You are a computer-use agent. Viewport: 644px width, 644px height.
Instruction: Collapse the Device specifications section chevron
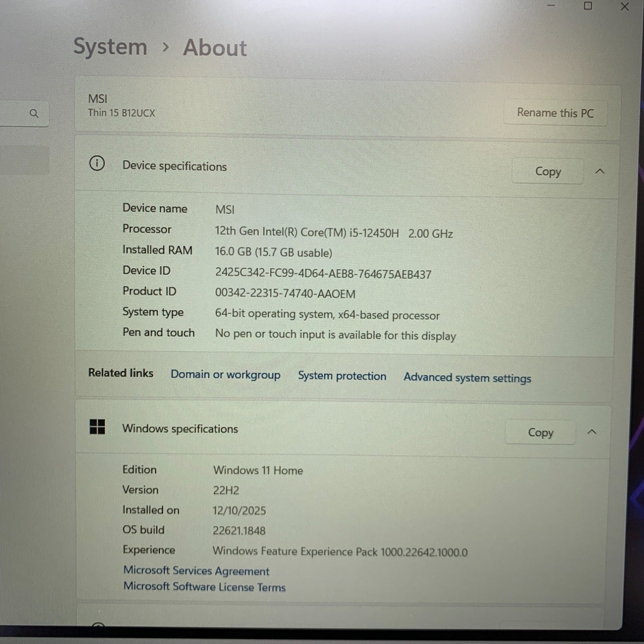[600, 171]
